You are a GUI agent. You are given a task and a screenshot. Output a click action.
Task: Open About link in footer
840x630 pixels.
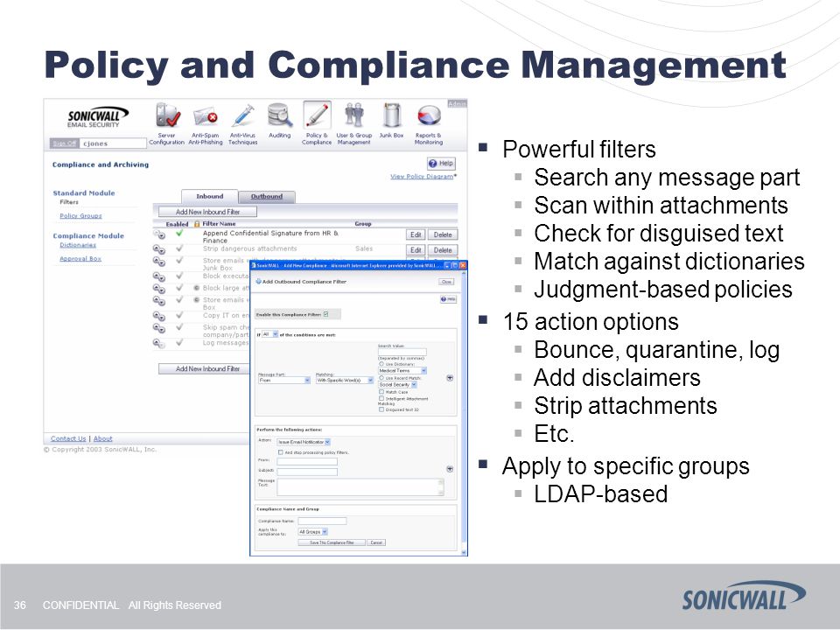[x=103, y=438]
